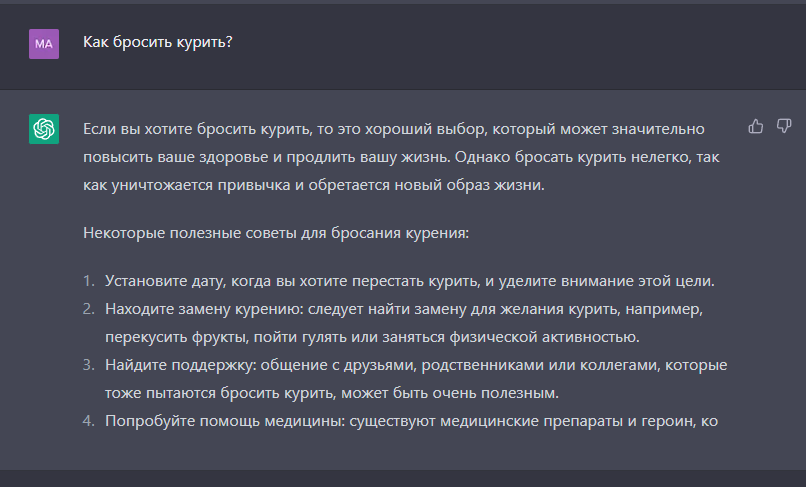Click list item four starting "Попробуйте помощь медицины"

pos(410,420)
